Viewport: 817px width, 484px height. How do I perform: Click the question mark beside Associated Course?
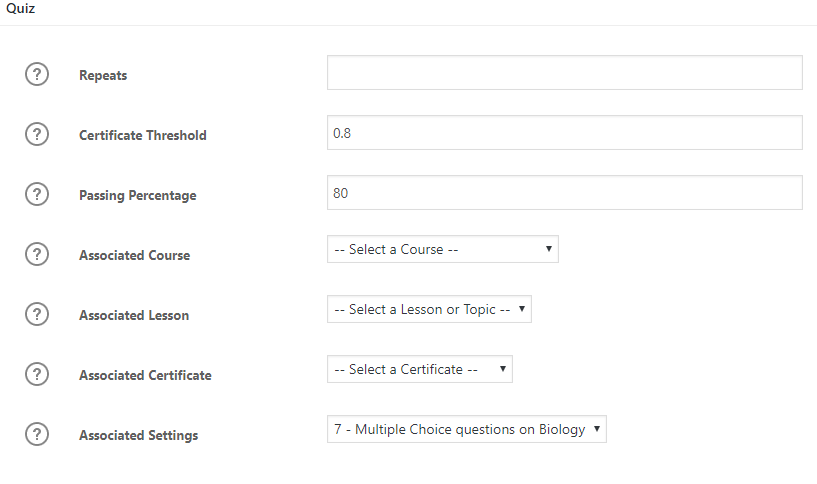[x=37, y=254]
